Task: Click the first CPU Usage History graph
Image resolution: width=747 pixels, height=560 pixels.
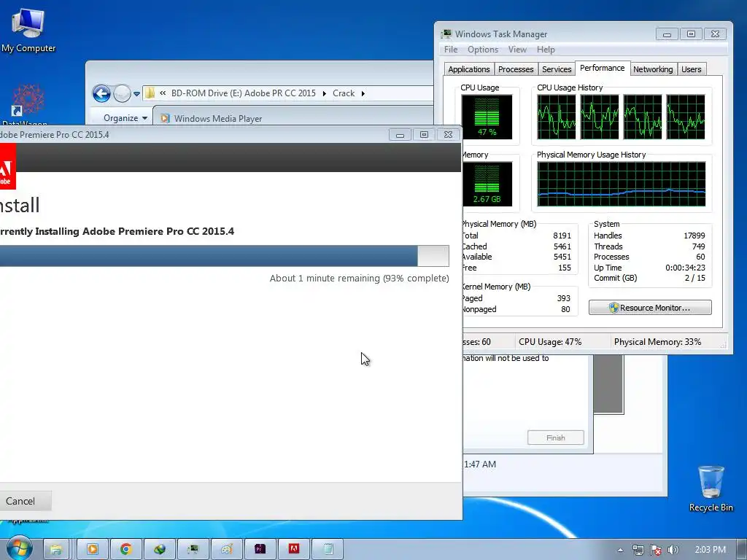Action: [x=556, y=117]
